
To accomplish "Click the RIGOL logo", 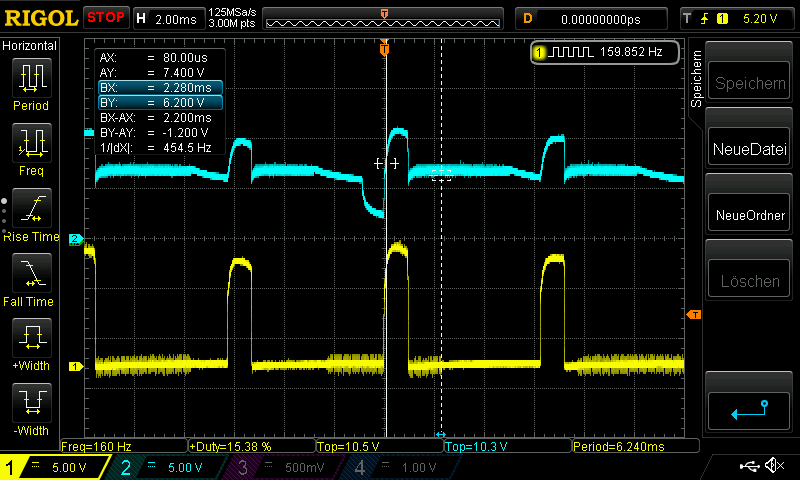I will (41, 18).
